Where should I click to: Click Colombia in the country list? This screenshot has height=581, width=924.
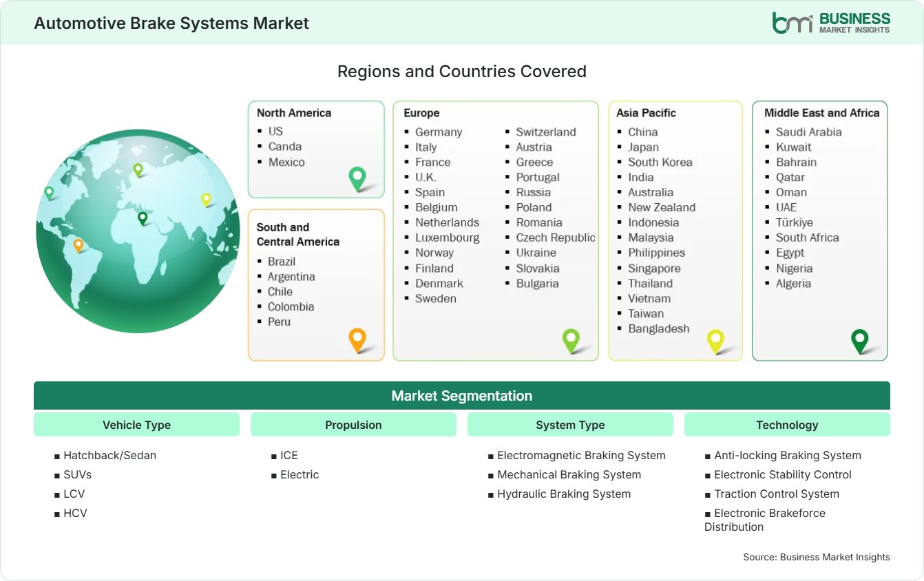pos(291,306)
